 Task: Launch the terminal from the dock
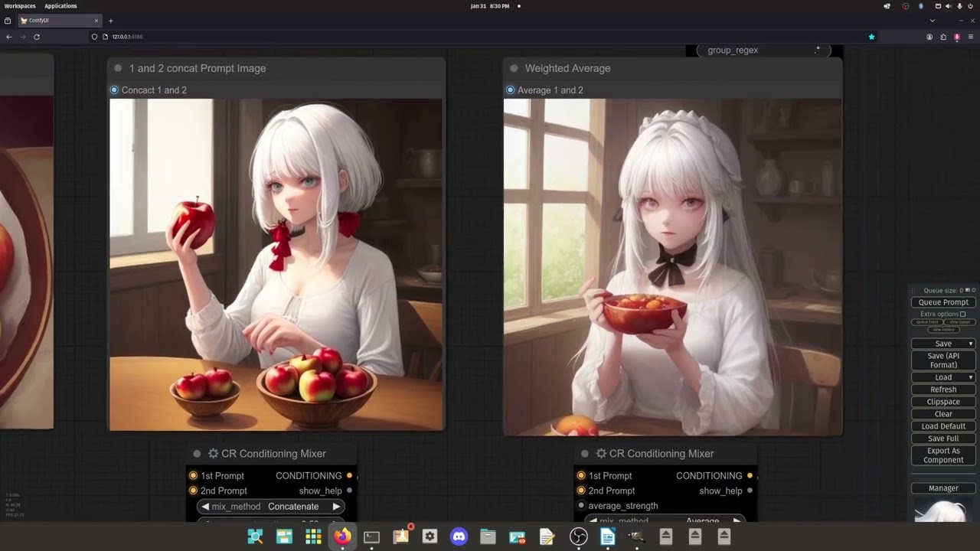coord(371,536)
